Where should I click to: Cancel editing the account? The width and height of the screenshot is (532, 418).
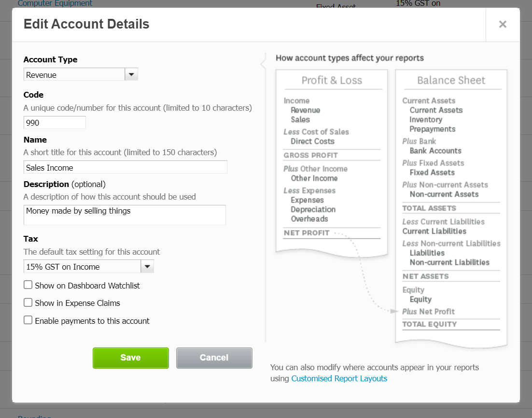point(214,358)
